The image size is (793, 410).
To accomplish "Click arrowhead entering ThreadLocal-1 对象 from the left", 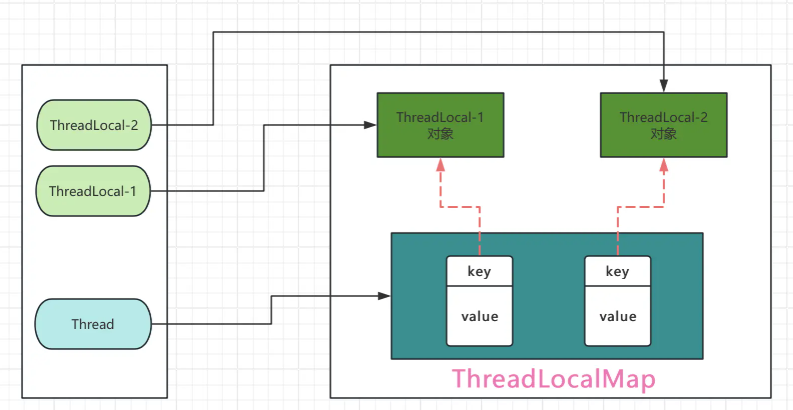I will (x=370, y=125).
